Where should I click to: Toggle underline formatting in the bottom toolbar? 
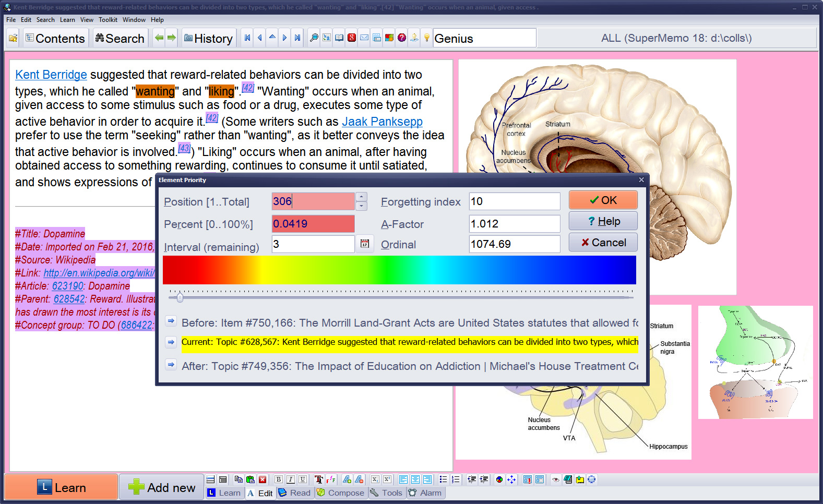303,479
